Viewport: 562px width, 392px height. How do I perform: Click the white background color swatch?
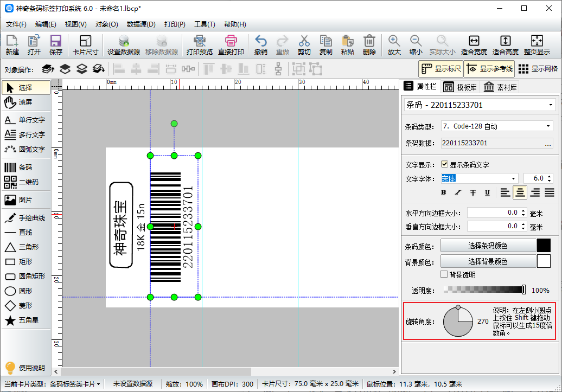544,261
